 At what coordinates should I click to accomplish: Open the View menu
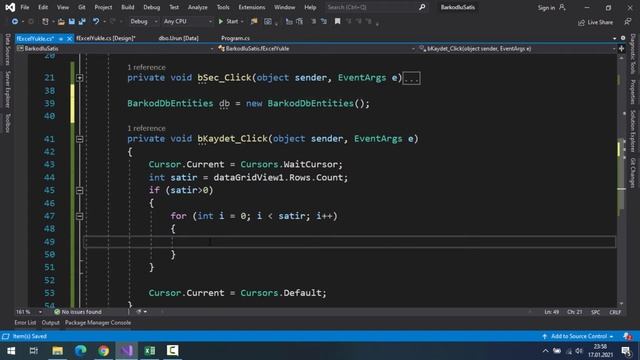click(63, 7)
